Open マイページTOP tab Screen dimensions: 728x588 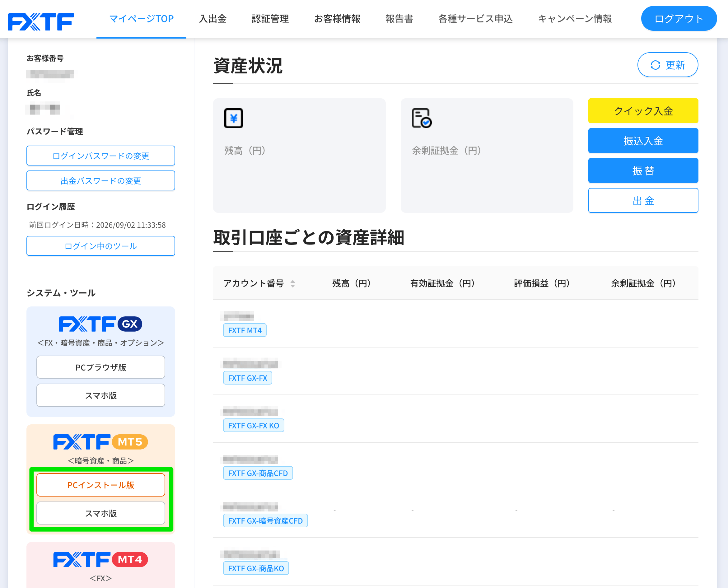tap(141, 19)
